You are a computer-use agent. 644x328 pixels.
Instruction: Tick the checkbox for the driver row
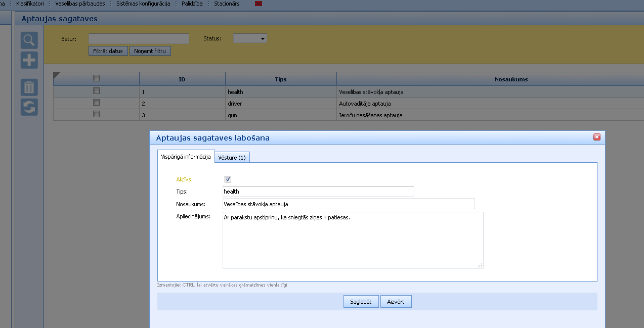click(x=96, y=103)
